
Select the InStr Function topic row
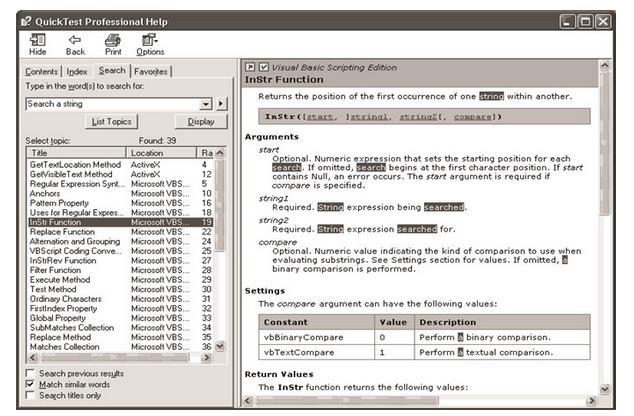(x=120, y=222)
